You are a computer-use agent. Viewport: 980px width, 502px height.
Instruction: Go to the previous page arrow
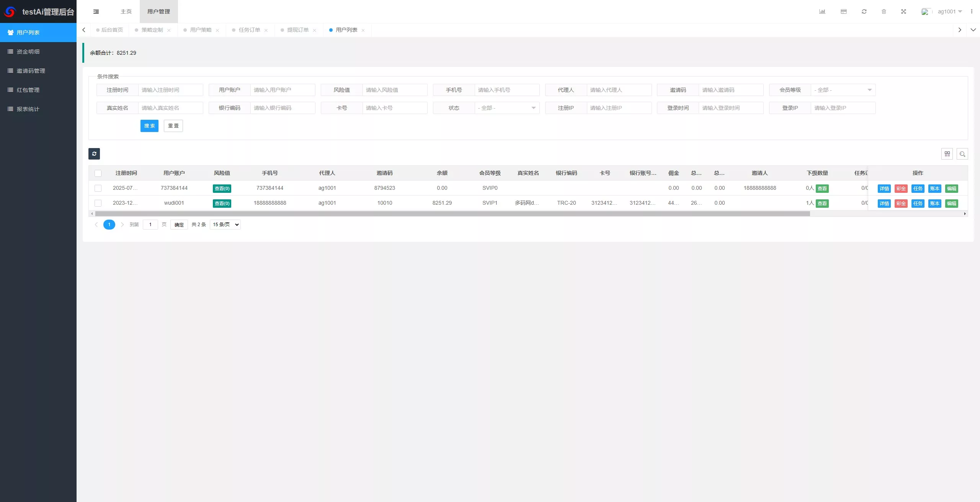click(x=96, y=225)
